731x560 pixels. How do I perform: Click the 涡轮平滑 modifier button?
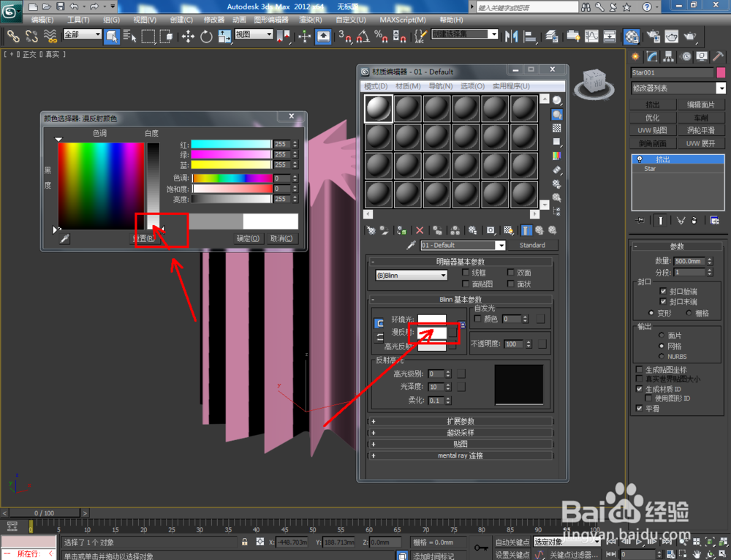(701, 131)
